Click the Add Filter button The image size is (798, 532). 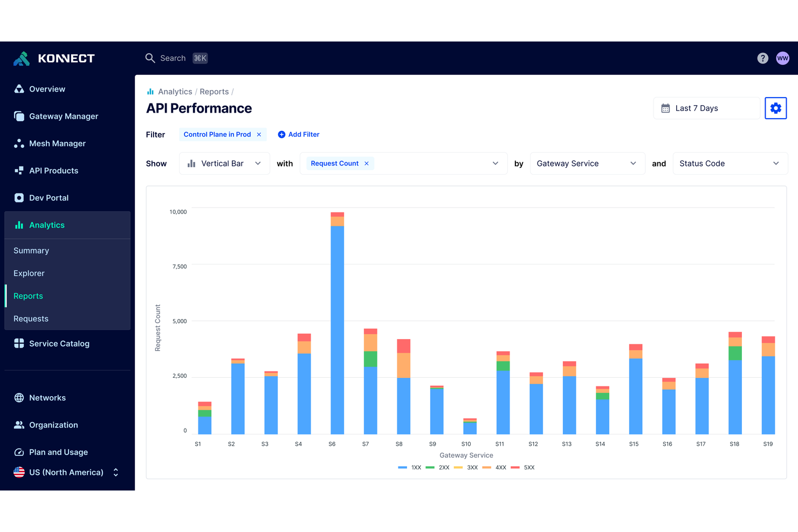299,134
